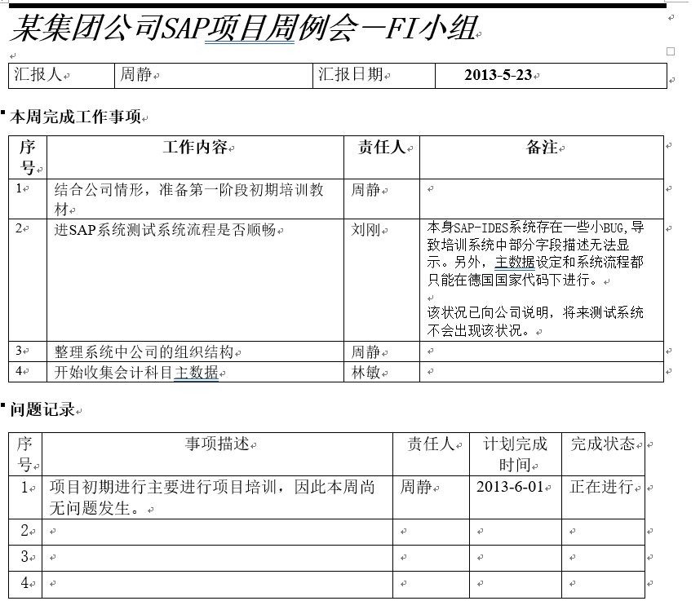The height and width of the screenshot is (601, 700).
Task: Click the document title 某集团公司SAP项目周例会—FI小组
Action: 245,28
